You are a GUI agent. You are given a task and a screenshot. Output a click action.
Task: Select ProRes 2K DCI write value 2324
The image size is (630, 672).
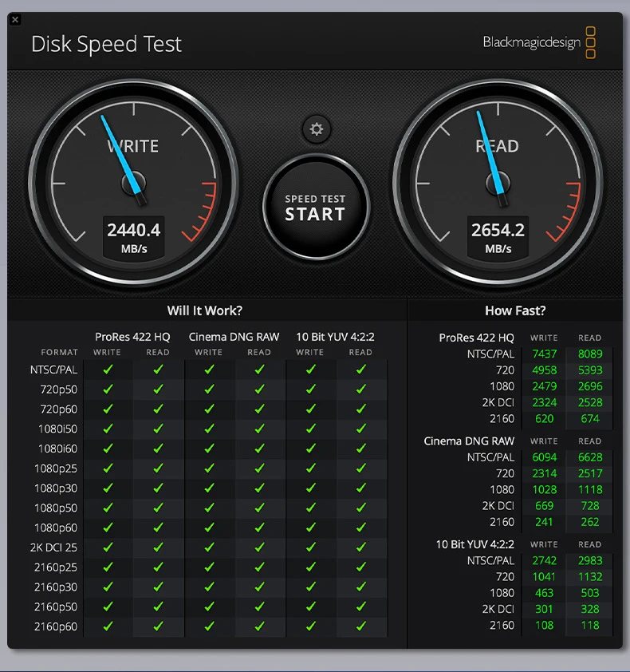[x=545, y=402]
